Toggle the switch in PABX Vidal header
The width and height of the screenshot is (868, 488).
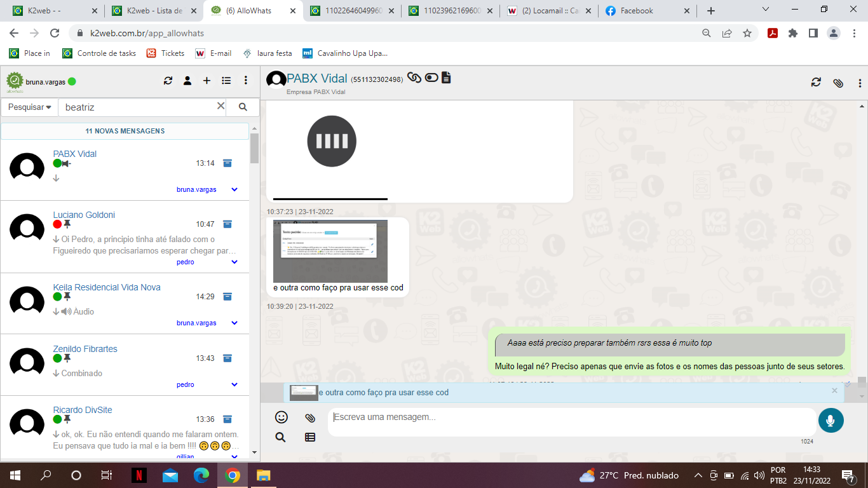click(431, 78)
